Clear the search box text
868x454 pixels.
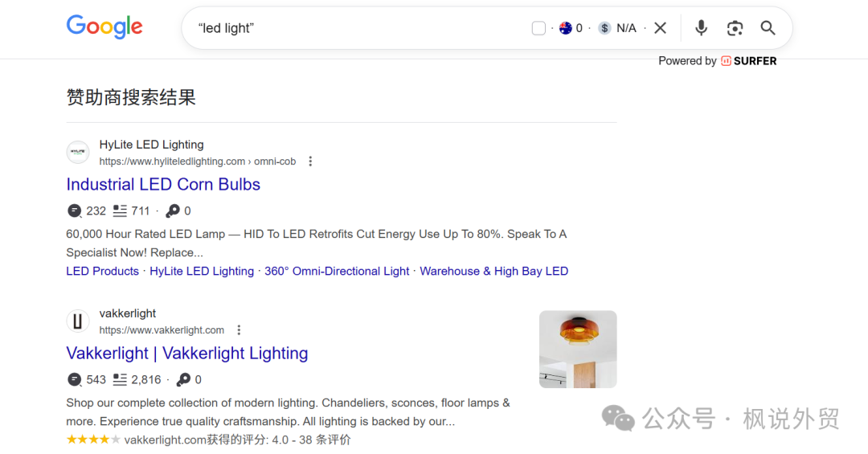[660, 28]
